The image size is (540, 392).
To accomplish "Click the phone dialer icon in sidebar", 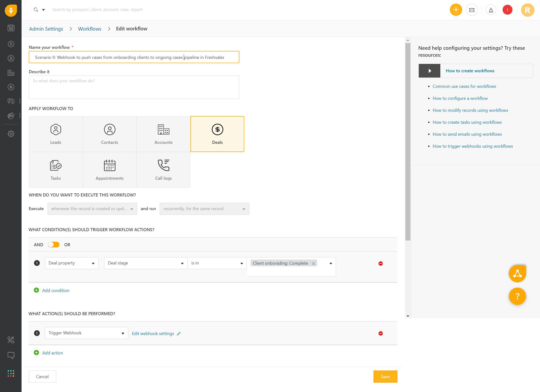I will click(11, 340).
